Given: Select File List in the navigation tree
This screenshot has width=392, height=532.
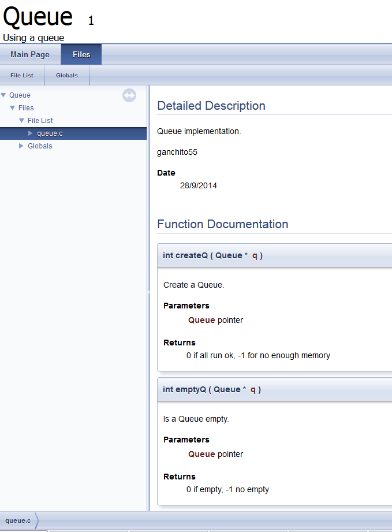Looking at the screenshot, I should [40, 121].
